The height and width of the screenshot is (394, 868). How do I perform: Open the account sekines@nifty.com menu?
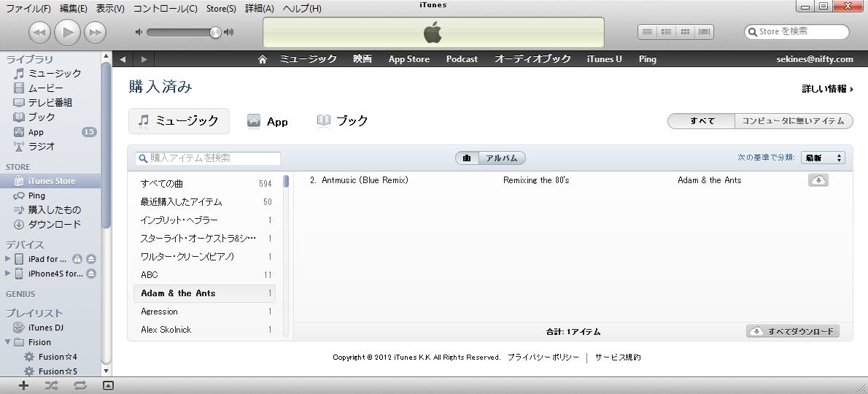click(x=815, y=59)
